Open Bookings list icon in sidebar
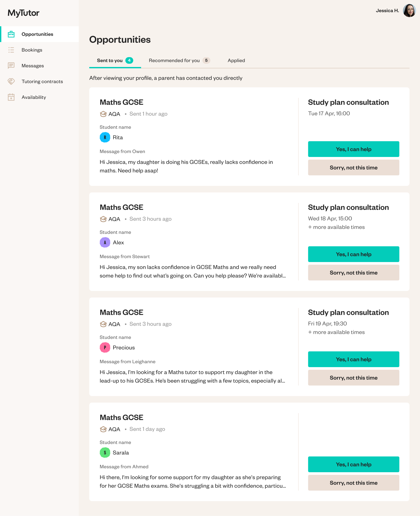This screenshot has height=516, width=420. [11, 50]
